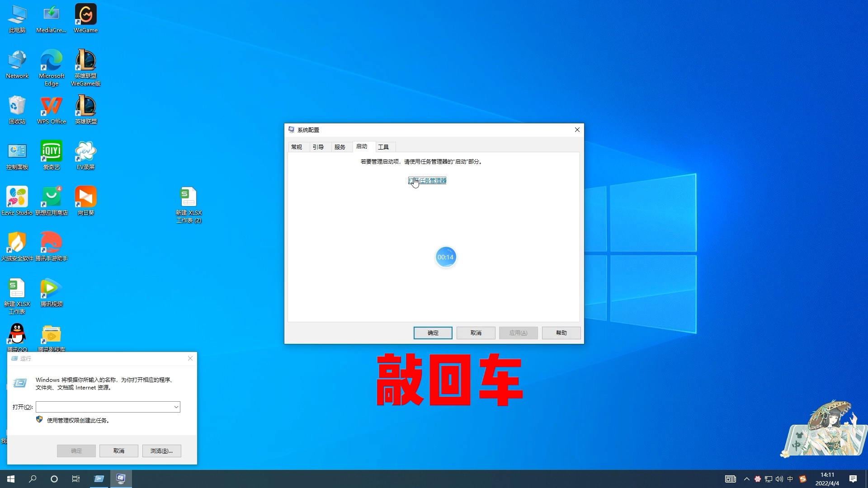
Task: Click the Windows Start button
Action: [11, 479]
